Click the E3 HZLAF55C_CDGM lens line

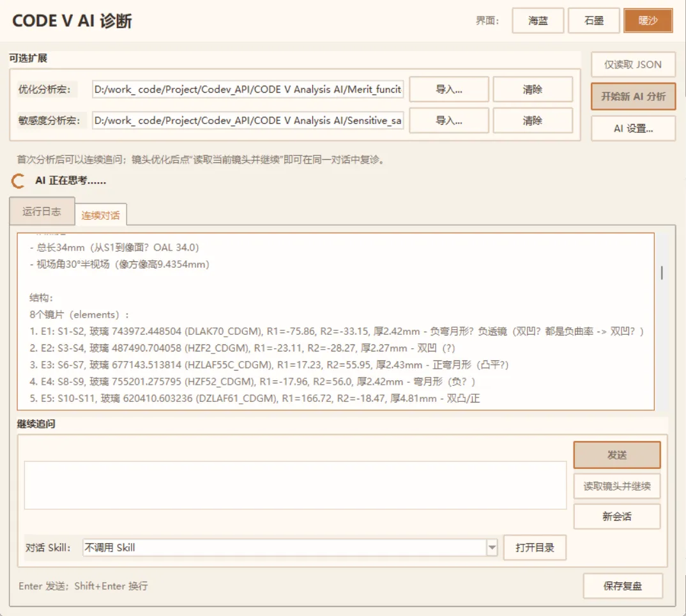pos(269,365)
